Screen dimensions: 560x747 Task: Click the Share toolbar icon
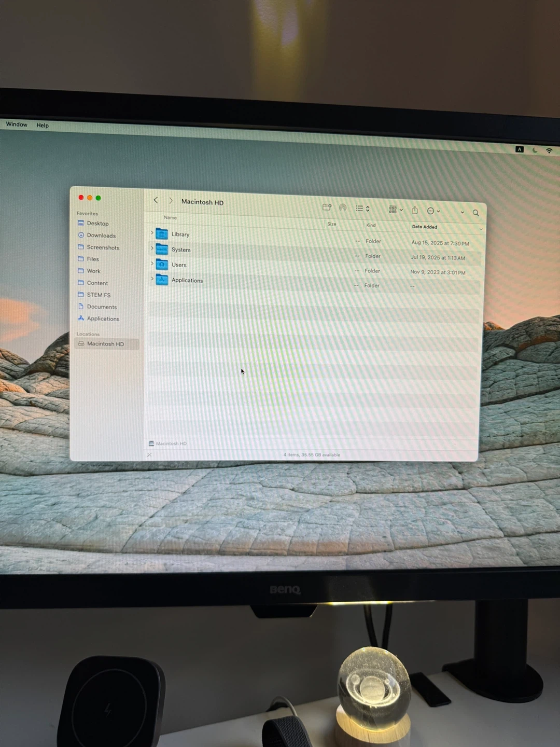point(415,210)
